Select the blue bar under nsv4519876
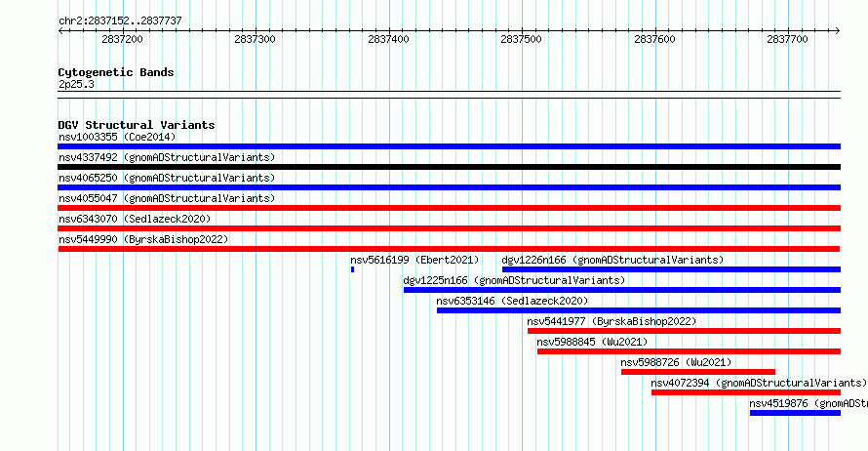The image size is (868, 451). [x=796, y=413]
